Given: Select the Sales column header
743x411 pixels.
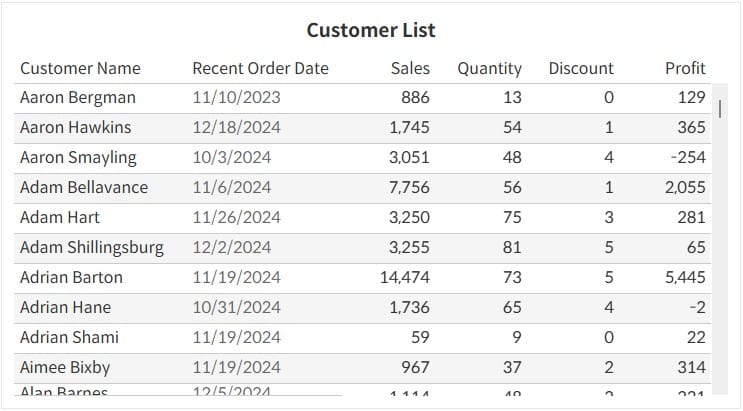Looking at the screenshot, I should pyautogui.click(x=410, y=68).
